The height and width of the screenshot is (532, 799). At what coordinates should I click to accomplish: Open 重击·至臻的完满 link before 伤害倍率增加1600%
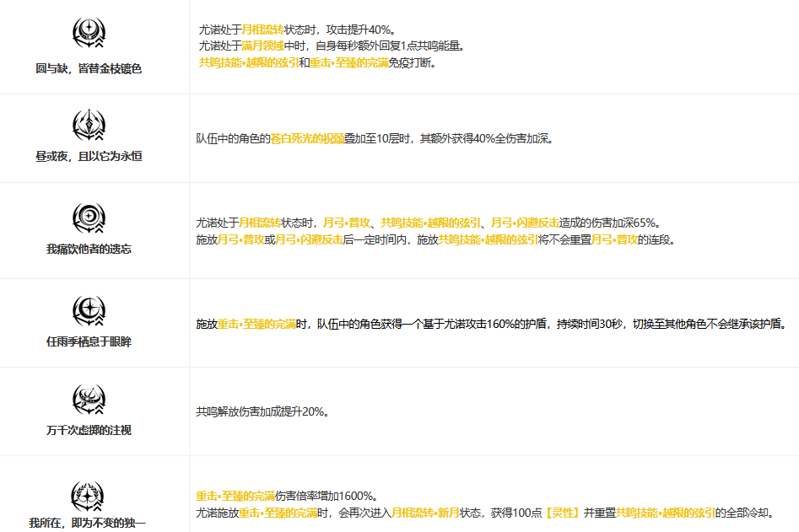235,496
